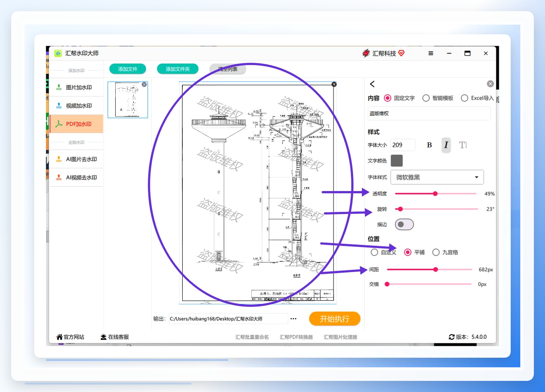
Task: Open the 汇帮批量重命名 link
Action: [x=252, y=337]
